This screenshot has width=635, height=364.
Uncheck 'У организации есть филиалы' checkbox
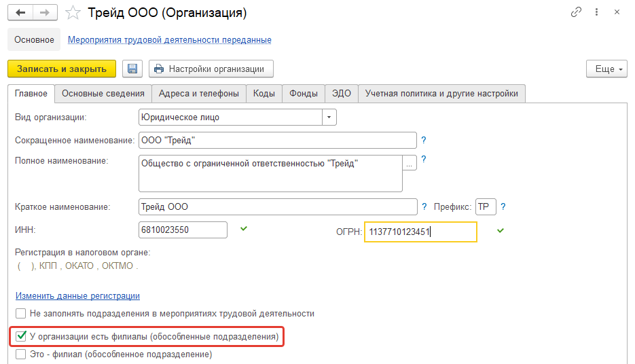tap(21, 336)
